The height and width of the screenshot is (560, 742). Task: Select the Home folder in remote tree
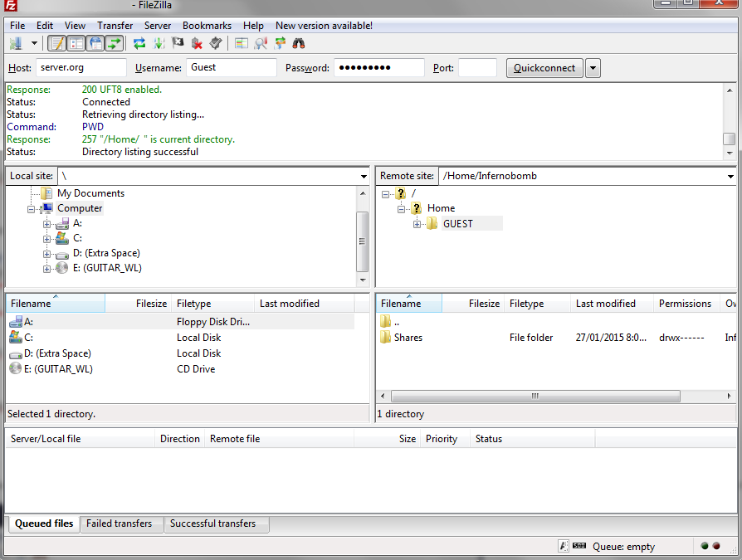[441, 208]
